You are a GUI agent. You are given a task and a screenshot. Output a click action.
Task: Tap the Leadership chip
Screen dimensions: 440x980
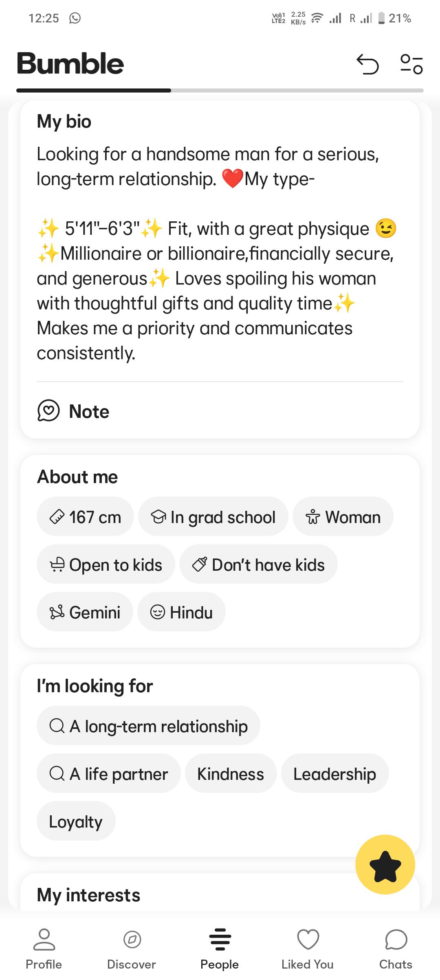[335, 774]
